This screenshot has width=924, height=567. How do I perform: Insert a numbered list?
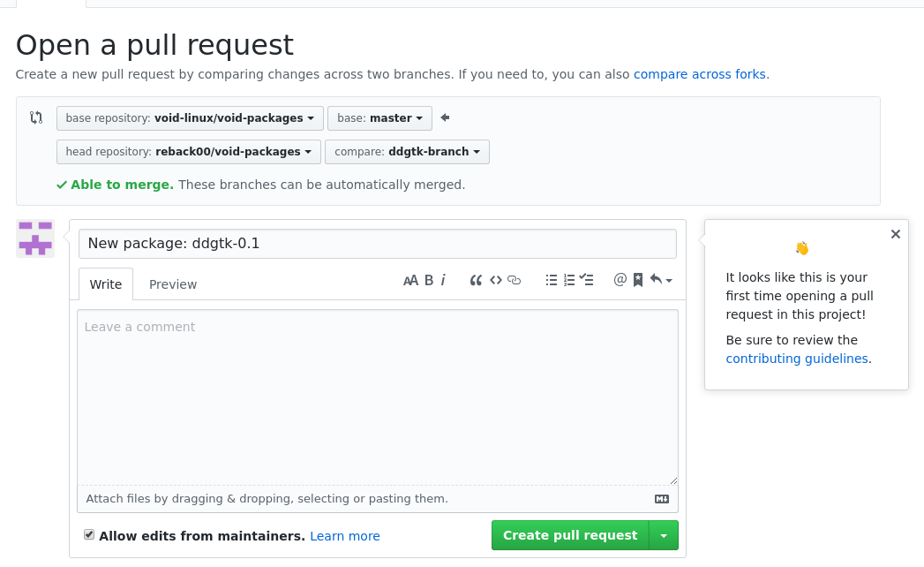coord(569,281)
